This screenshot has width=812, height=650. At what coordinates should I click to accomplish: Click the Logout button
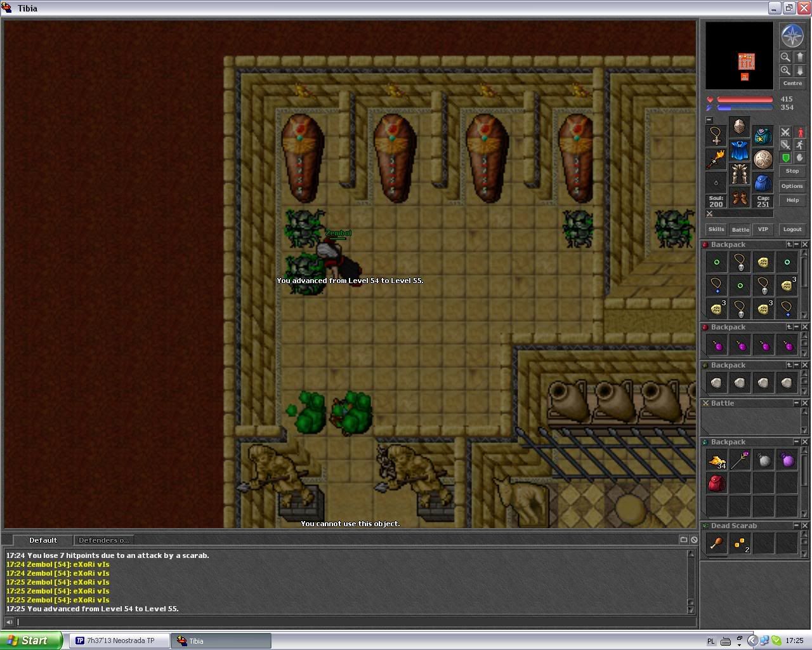point(792,229)
